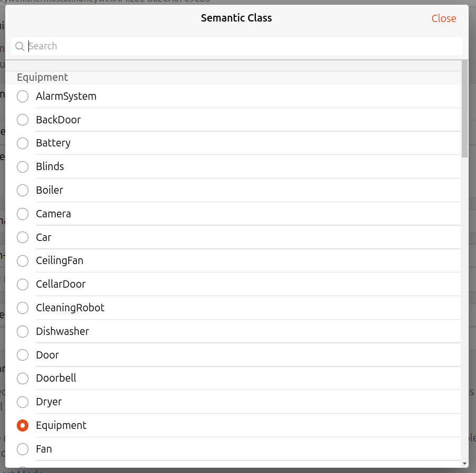476x473 pixels.
Task: Pick the Blinds option
Action: [x=23, y=166]
